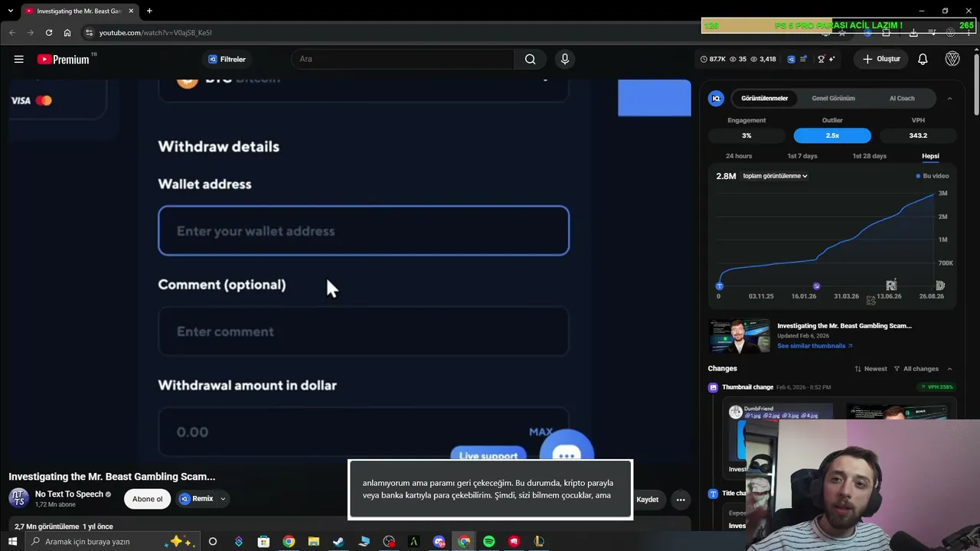980x551 pixels.
Task: Switch to the Genel Görünüm tab
Action: click(833, 98)
